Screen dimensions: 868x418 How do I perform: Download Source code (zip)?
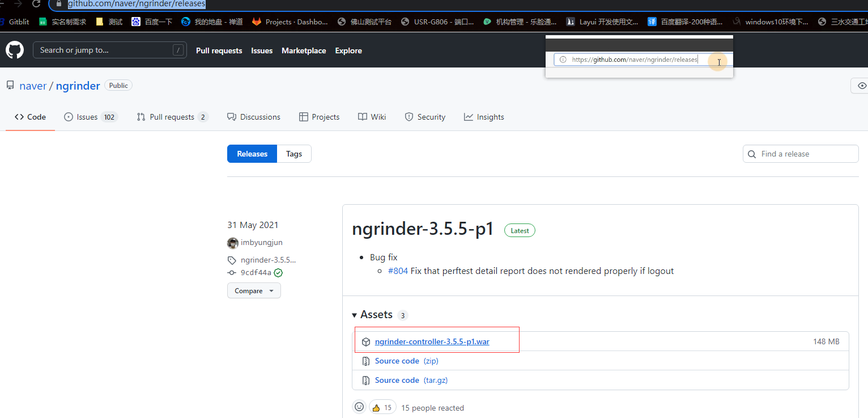pyautogui.click(x=407, y=361)
